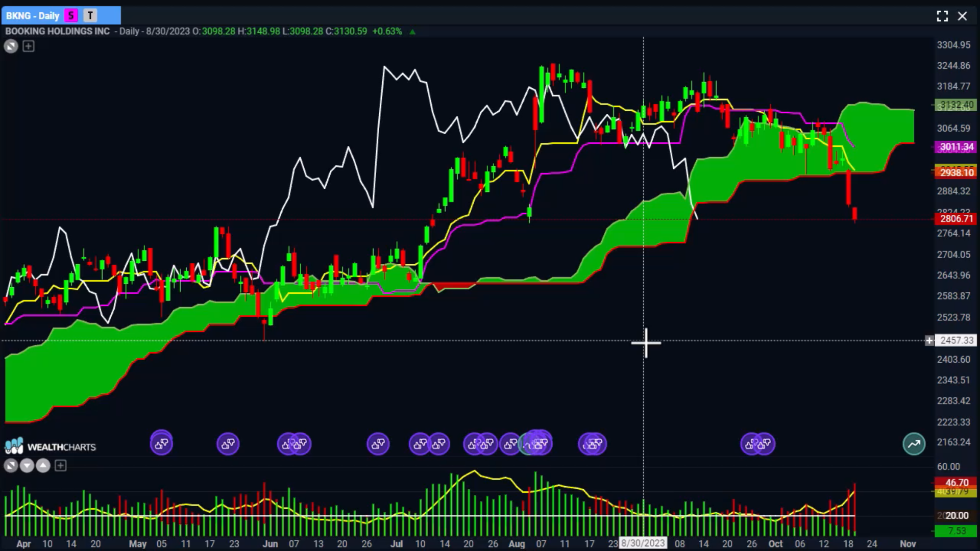Click the teal trend-line icon at the lower right
980x551 pixels.
tap(914, 444)
